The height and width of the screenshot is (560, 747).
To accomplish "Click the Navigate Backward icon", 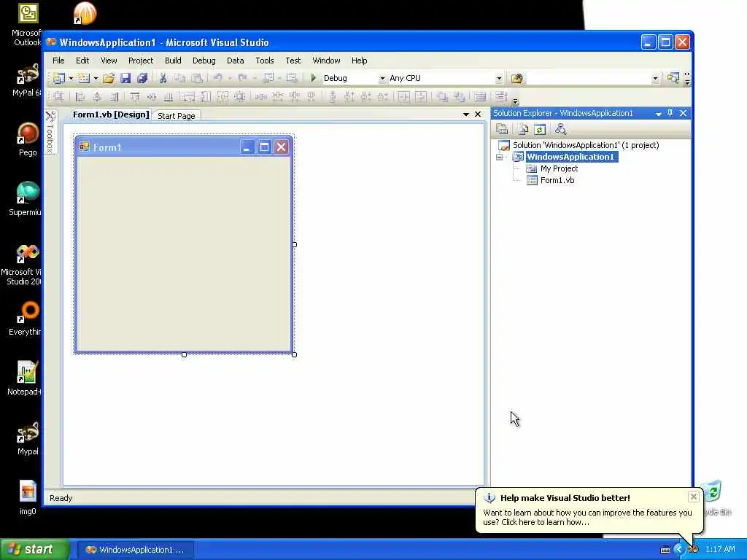I will click(x=268, y=78).
